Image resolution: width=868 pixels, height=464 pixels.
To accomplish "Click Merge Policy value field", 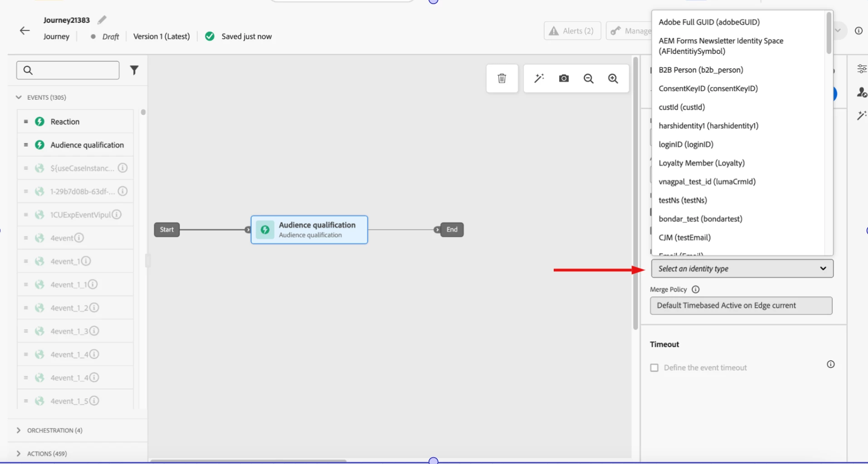I will [741, 305].
